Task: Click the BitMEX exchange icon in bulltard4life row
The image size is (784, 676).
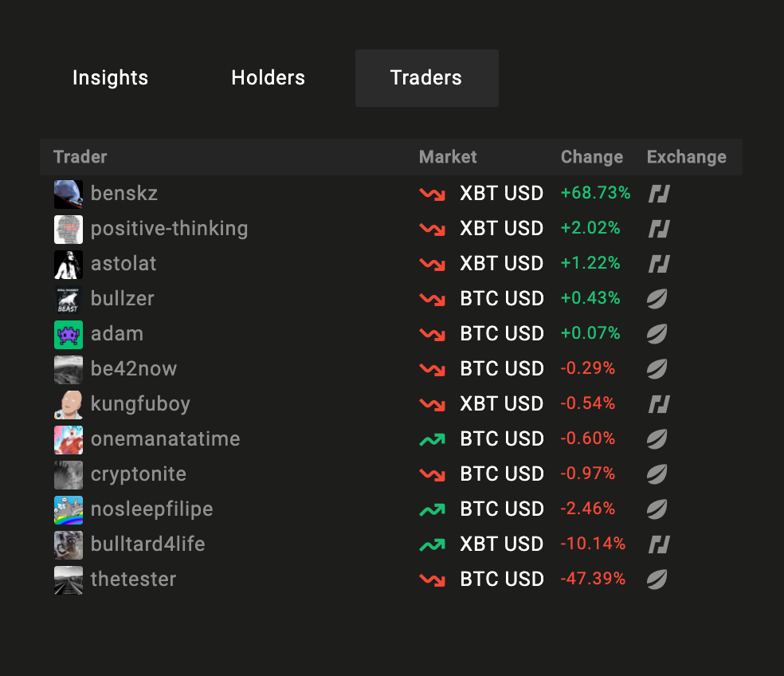Action: point(659,544)
